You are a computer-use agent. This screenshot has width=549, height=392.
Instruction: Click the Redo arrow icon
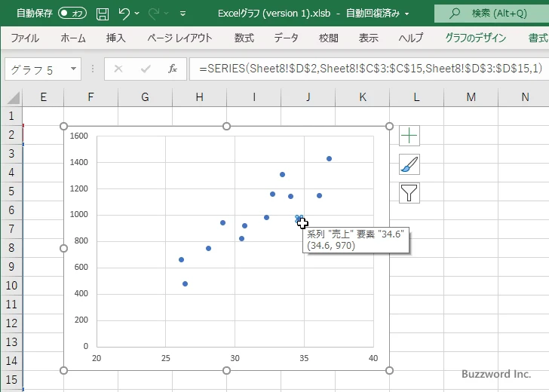point(154,14)
